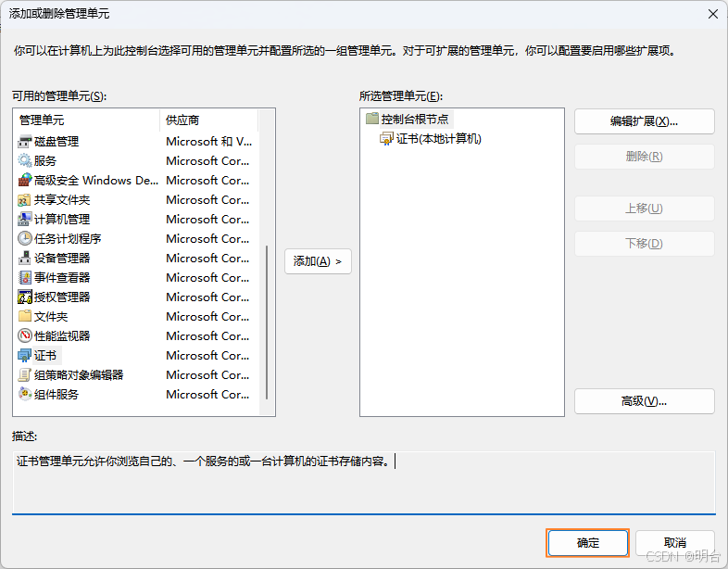Screen dimensions: 728x569
Task: Click the 共享文件夹 icon
Action: 25,200
